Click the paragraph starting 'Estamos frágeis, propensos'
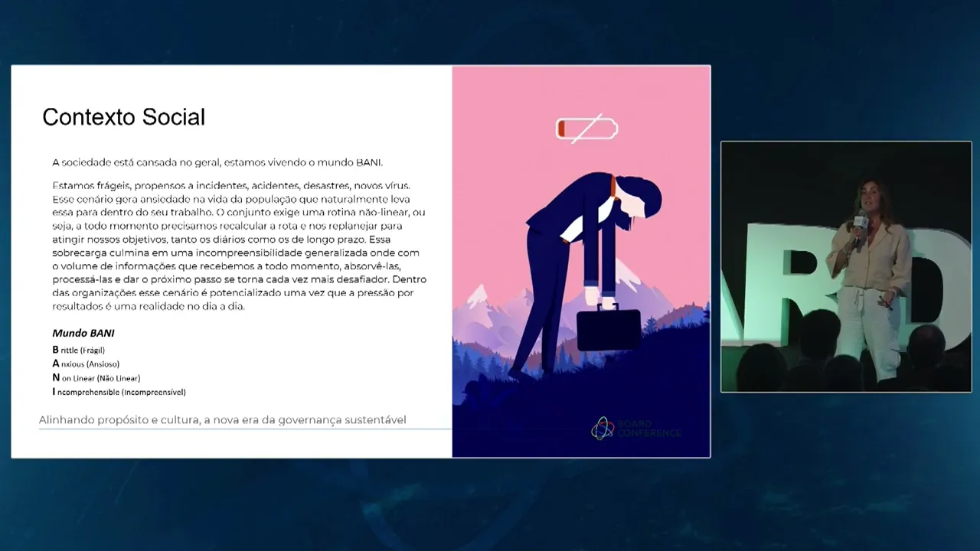The image size is (980, 551). tap(239, 246)
